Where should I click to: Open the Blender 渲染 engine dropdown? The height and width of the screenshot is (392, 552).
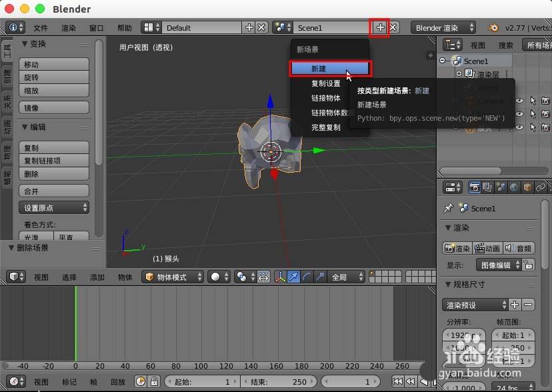click(443, 27)
